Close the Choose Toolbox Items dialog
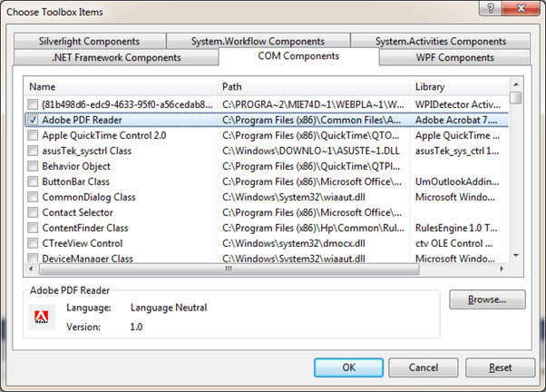 pos(521,7)
